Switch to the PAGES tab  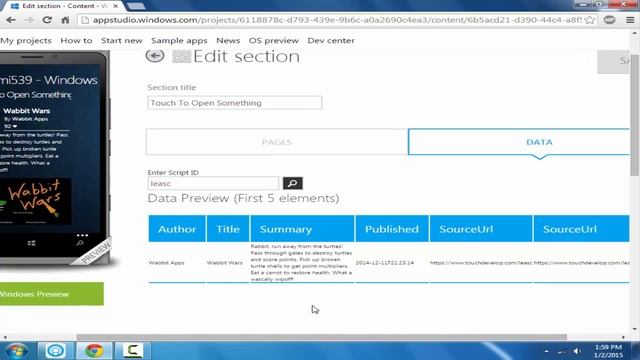[277, 142]
